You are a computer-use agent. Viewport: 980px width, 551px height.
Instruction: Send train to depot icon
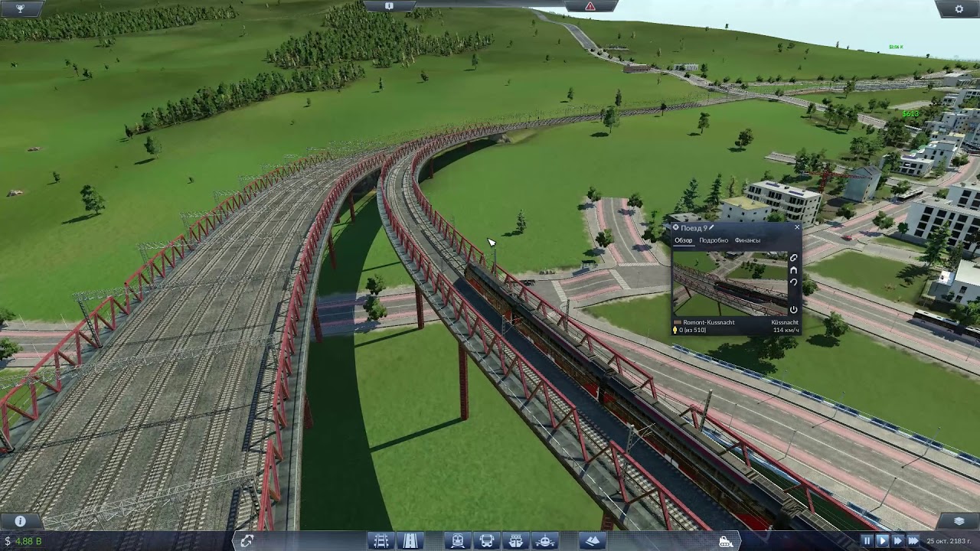[793, 270]
